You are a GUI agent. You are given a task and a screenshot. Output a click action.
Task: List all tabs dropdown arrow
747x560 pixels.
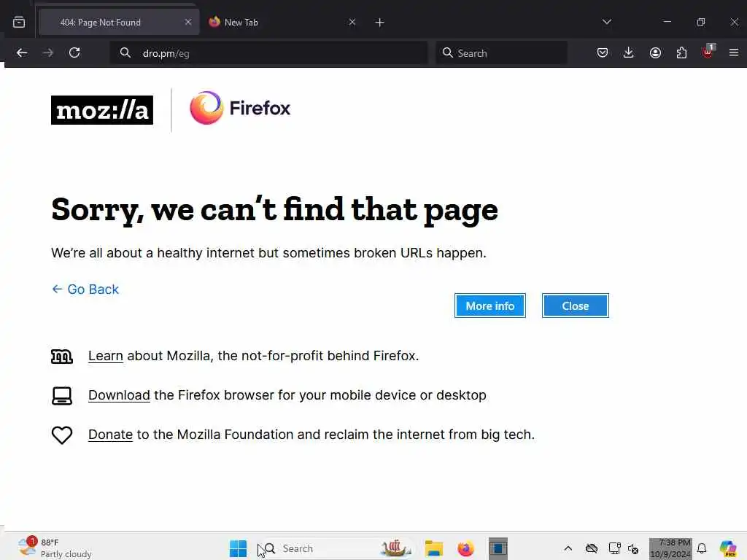606,22
